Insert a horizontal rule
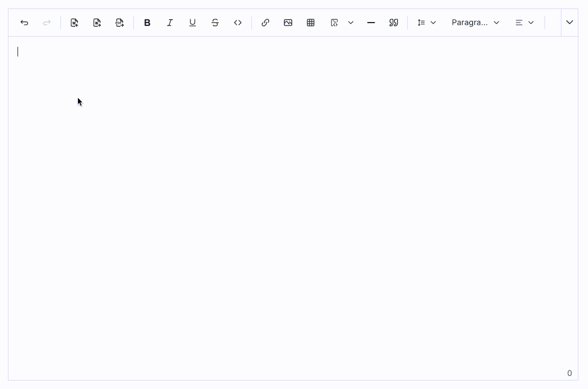The image size is (588, 389). (x=371, y=23)
